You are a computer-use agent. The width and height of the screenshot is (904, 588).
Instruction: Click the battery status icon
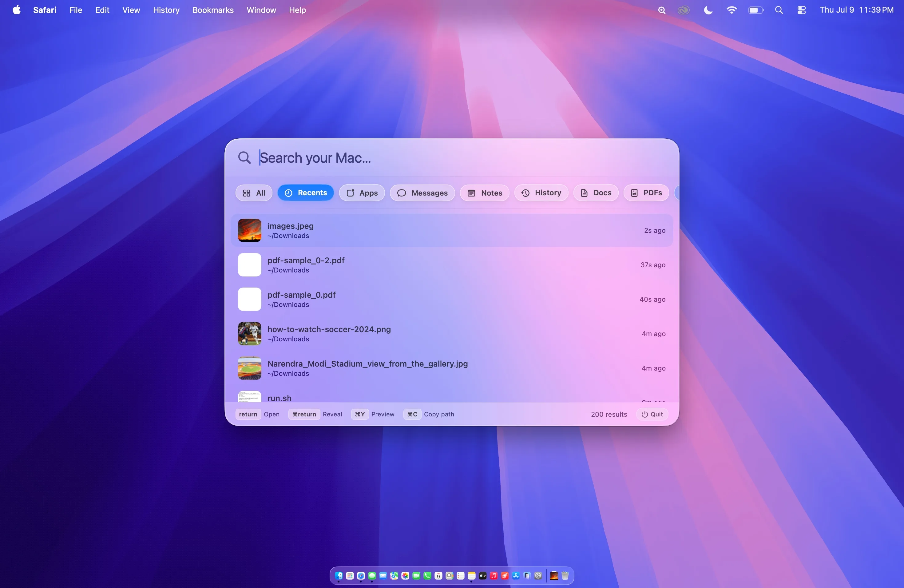tap(756, 10)
